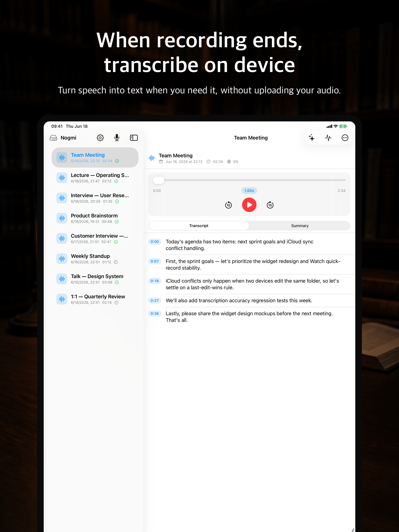Toggle the sidebar panel icon
This screenshot has width=399, height=532.
(x=134, y=138)
